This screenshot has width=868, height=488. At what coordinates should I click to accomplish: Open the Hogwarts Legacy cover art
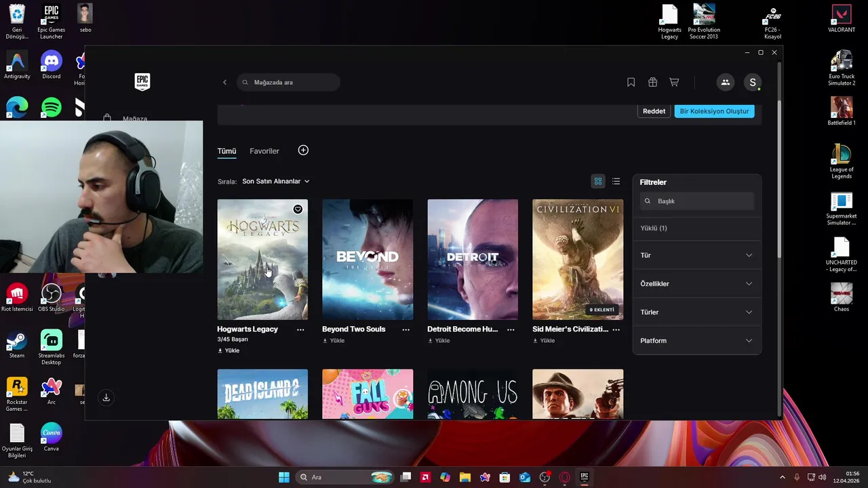point(262,259)
